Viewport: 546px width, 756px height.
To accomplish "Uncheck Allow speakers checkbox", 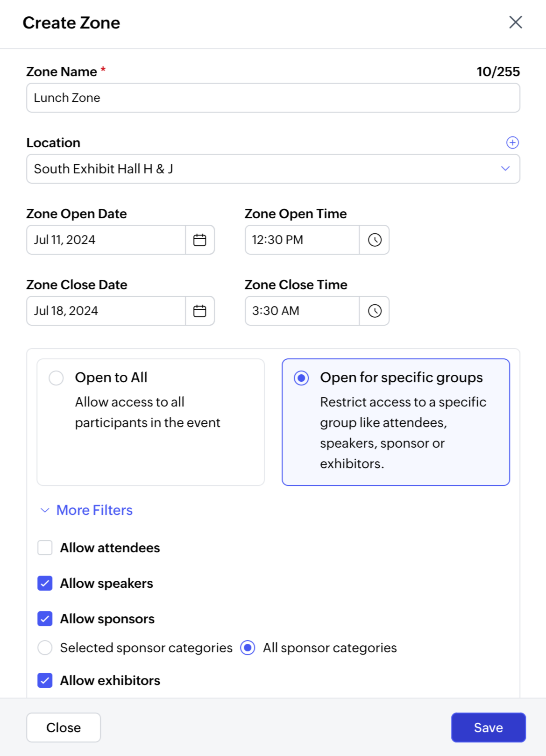I will 45,583.
